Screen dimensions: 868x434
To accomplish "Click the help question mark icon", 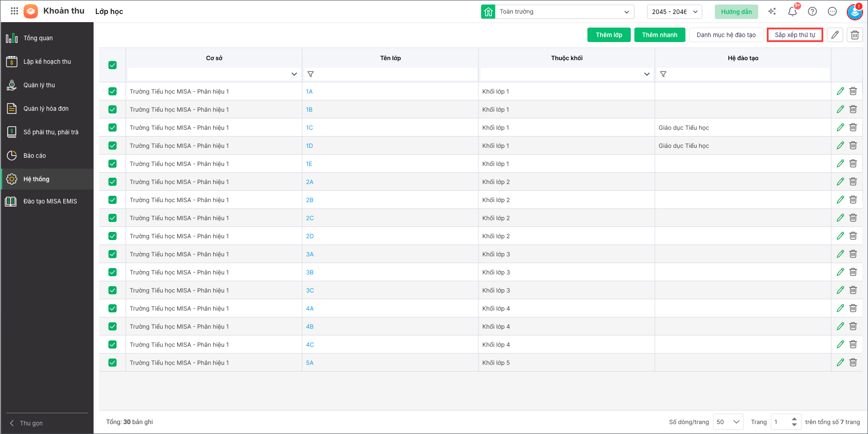I will pos(812,12).
